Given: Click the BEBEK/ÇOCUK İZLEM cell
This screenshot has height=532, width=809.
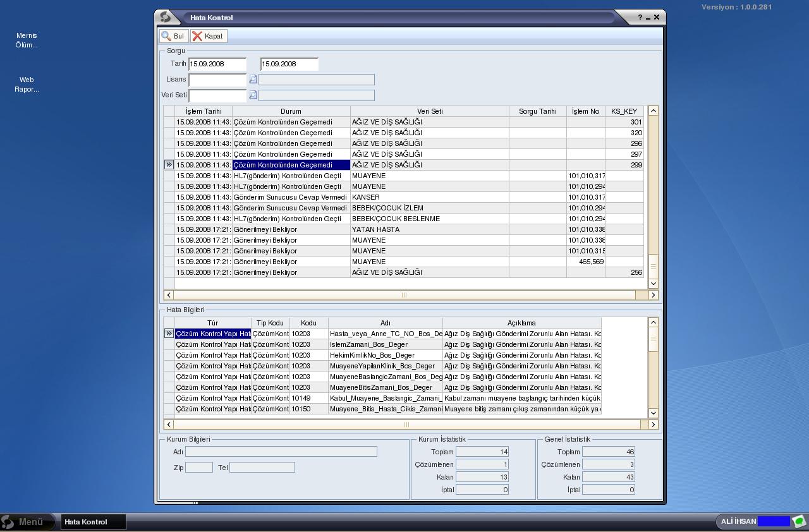Looking at the screenshot, I should click(x=430, y=208).
